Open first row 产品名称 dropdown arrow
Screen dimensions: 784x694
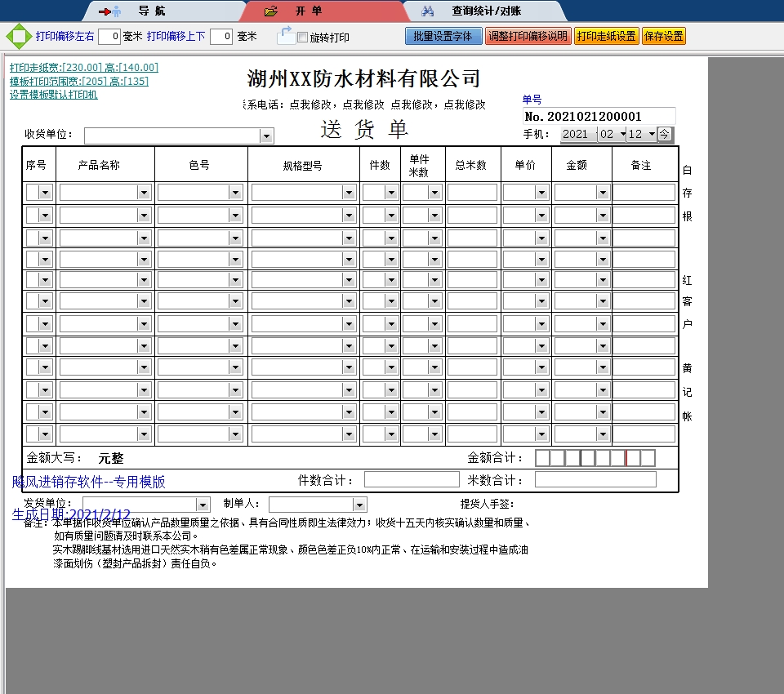tap(145, 193)
